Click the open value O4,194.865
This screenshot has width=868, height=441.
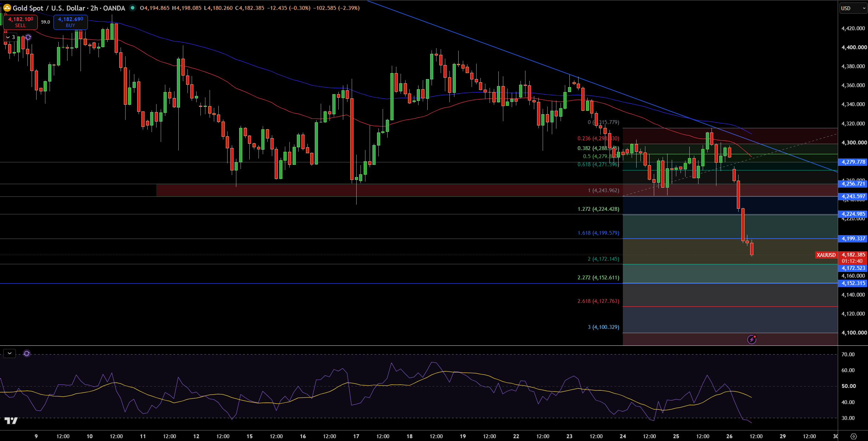[x=155, y=8]
